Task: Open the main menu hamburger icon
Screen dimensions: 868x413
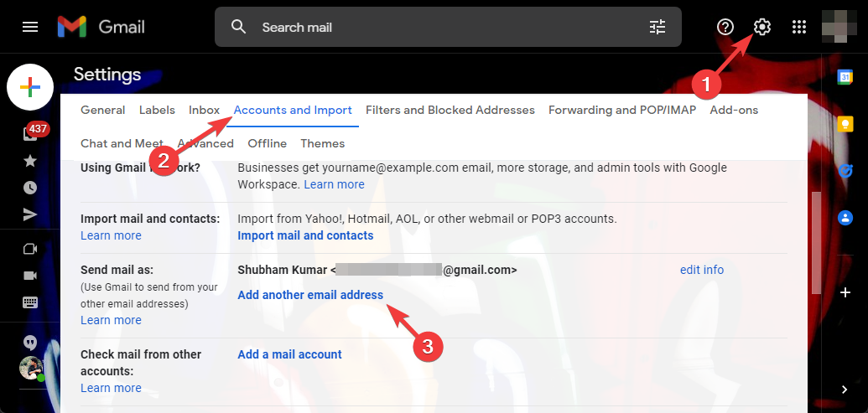Action: pos(30,27)
